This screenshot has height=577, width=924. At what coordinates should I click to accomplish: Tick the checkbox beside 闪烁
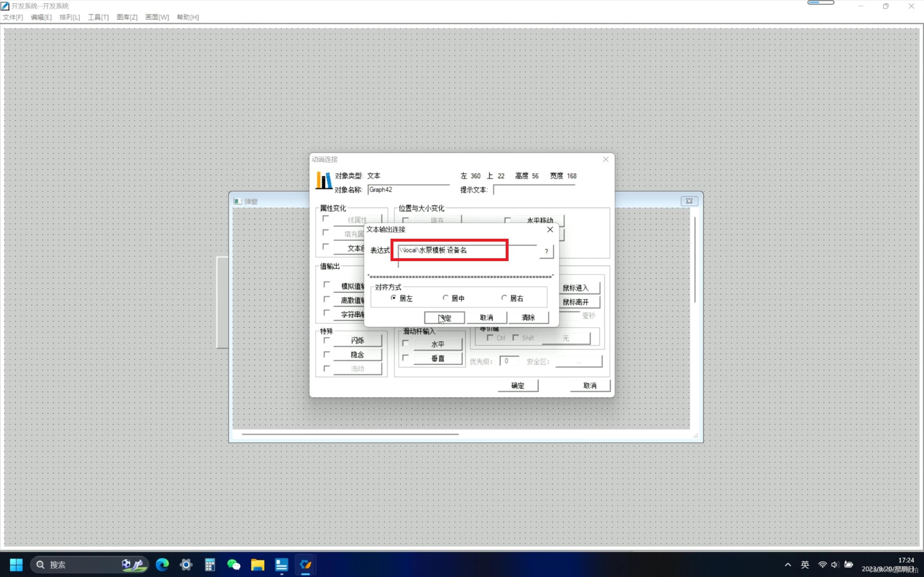(326, 340)
